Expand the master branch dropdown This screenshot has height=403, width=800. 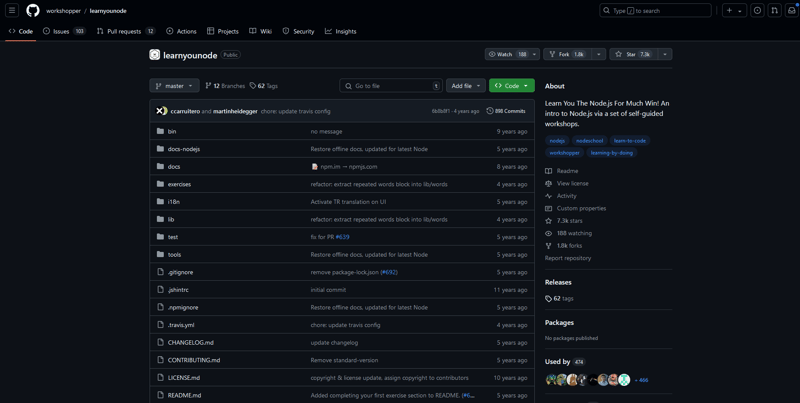pos(174,86)
